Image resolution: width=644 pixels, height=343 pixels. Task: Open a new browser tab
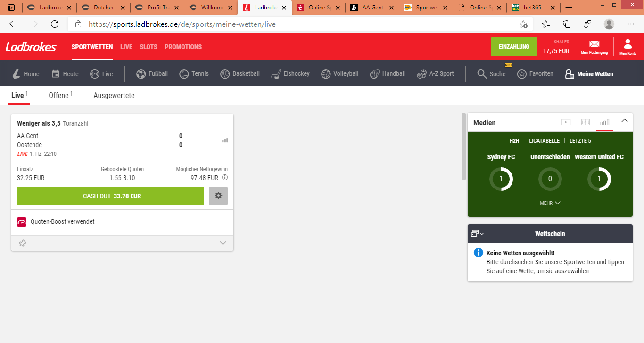point(569,8)
